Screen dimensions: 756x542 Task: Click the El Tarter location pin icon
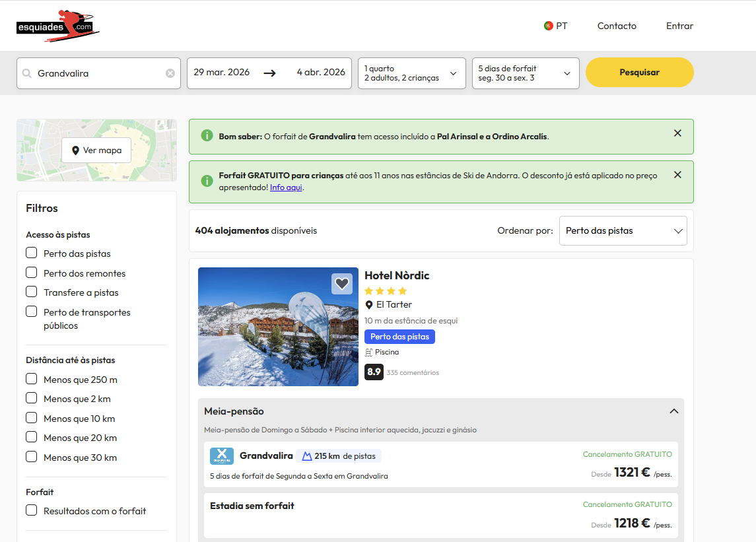pyautogui.click(x=369, y=305)
